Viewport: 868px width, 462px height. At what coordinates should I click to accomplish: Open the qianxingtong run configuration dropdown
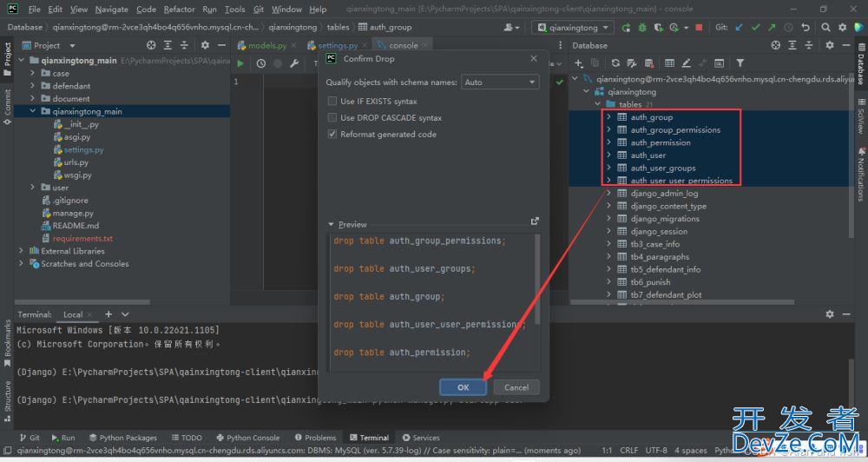click(572, 27)
